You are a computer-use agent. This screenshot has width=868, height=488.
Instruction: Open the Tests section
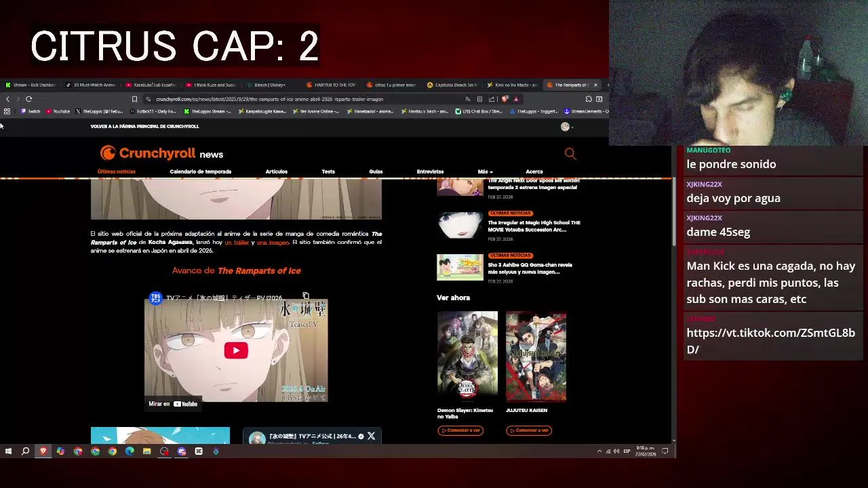point(328,171)
